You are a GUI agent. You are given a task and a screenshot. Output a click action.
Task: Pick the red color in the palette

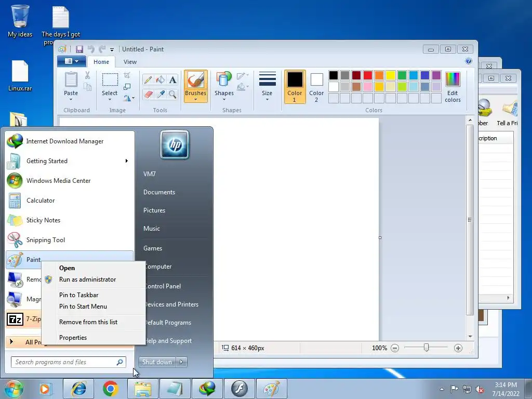point(368,75)
